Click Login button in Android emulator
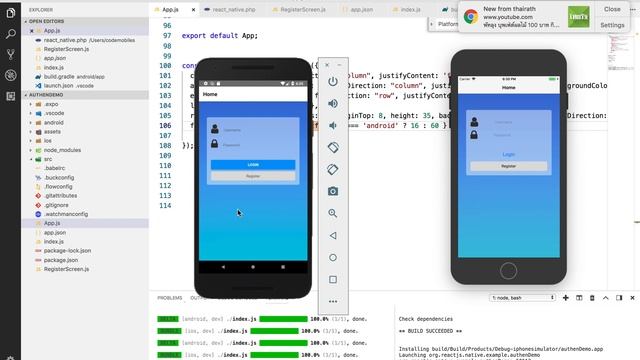 (x=253, y=164)
